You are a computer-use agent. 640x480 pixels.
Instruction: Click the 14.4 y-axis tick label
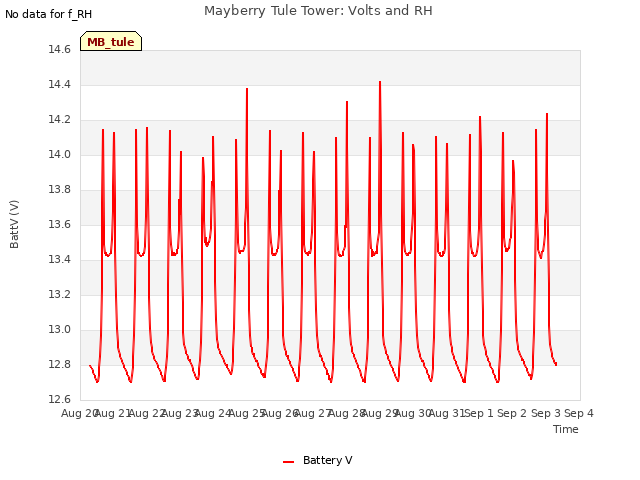click(x=60, y=84)
